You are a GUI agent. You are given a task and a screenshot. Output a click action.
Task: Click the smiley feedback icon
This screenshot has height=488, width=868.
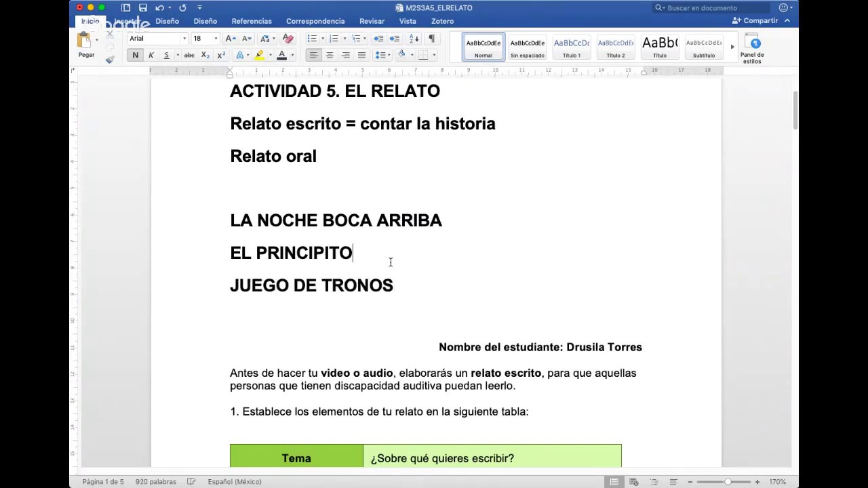(783, 7)
